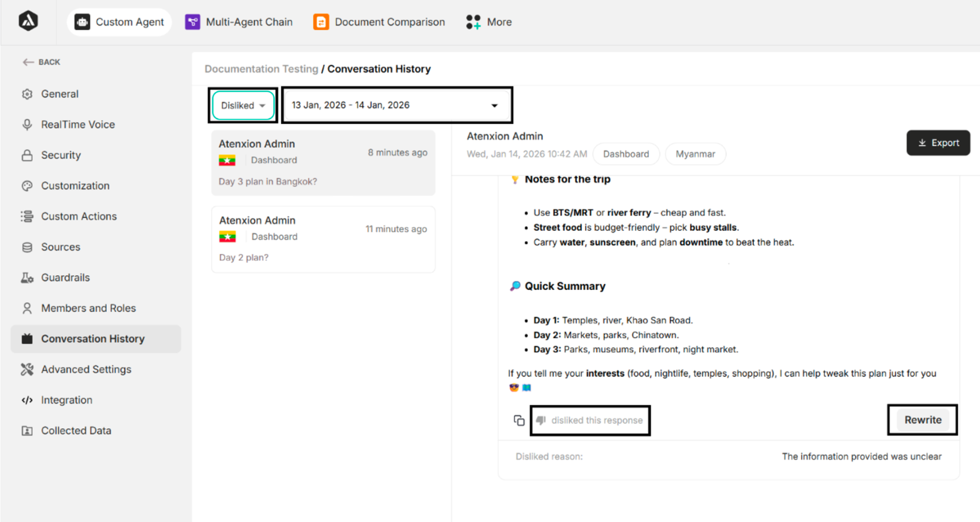The image size is (980, 522).
Task: Go back using the BACK link
Action: (41, 62)
